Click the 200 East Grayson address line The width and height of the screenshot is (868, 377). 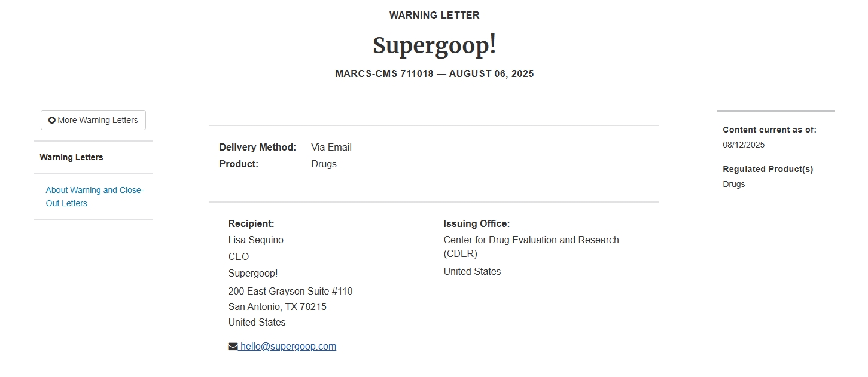pos(290,292)
